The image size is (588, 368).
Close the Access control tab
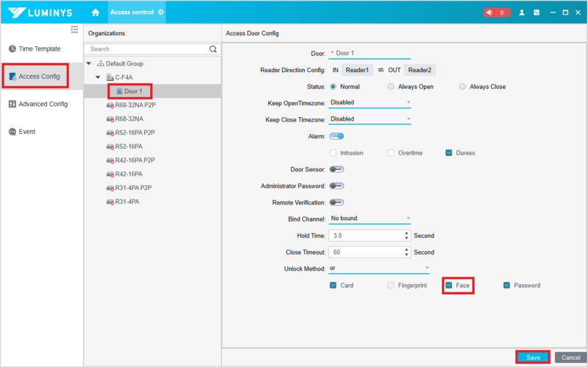click(161, 12)
